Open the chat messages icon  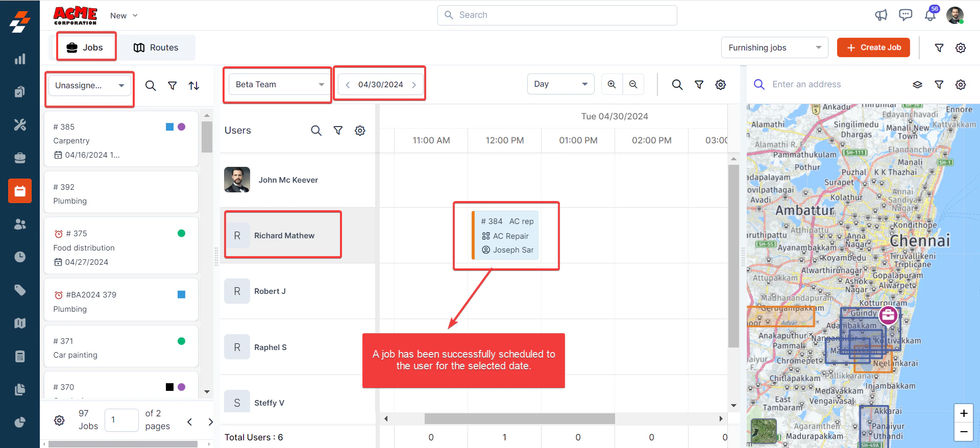pos(905,15)
